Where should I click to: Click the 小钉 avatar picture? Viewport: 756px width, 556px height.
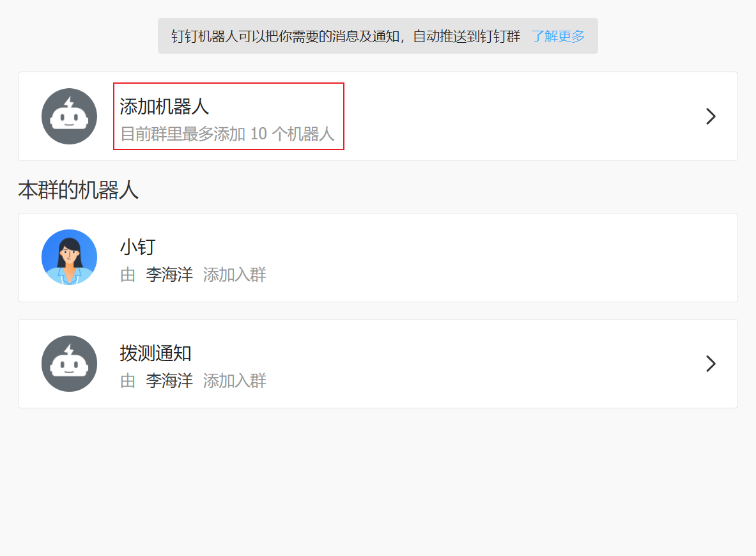tap(70, 257)
